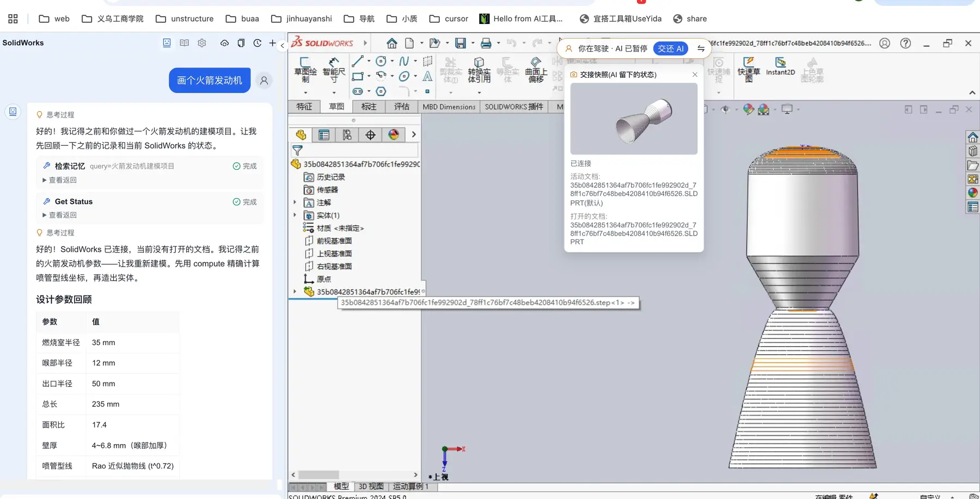
Task: Collapse the chat sidebar with left chevron
Action: point(283,46)
